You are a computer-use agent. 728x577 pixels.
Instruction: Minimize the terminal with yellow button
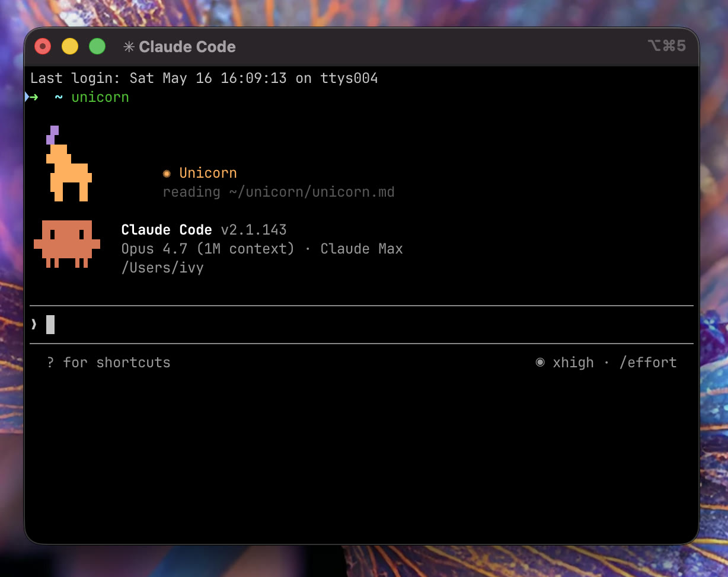click(x=70, y=46)
